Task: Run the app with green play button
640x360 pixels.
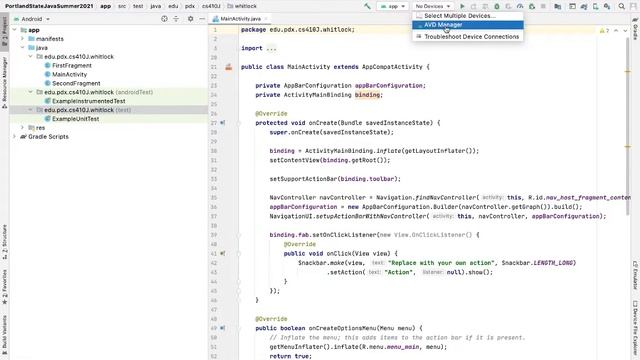Action: [x=462, y=7]
